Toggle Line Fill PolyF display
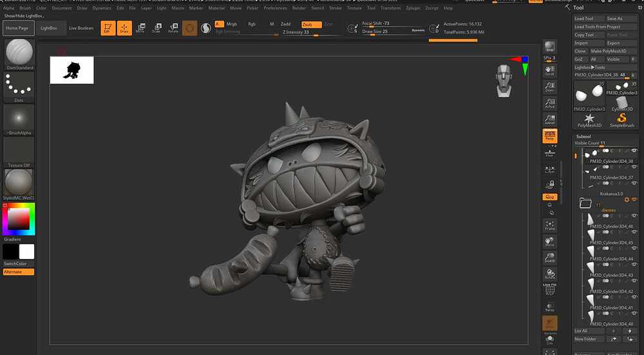 pyautogui.click(x=549, y=290)
